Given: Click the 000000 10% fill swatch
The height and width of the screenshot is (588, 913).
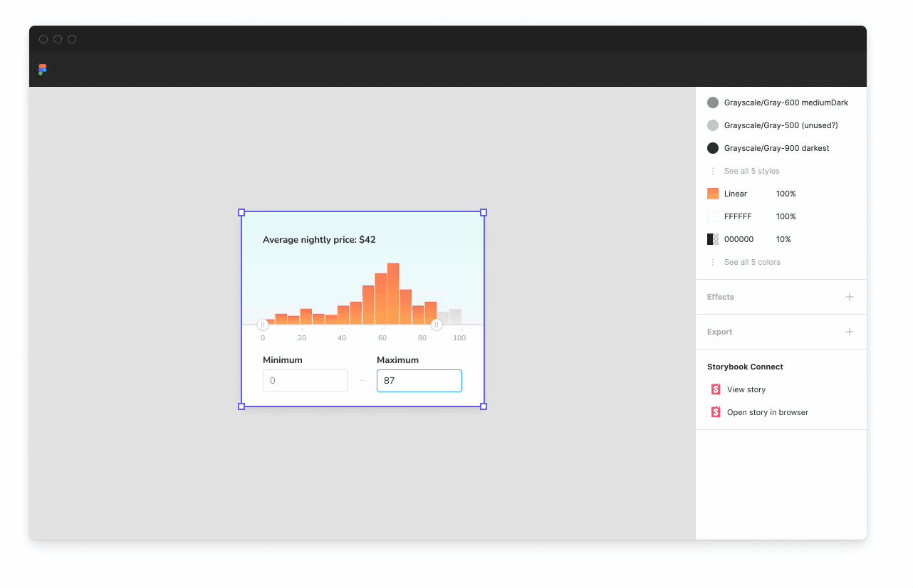Looking at the screenshot, I should [x=712, y=239].
